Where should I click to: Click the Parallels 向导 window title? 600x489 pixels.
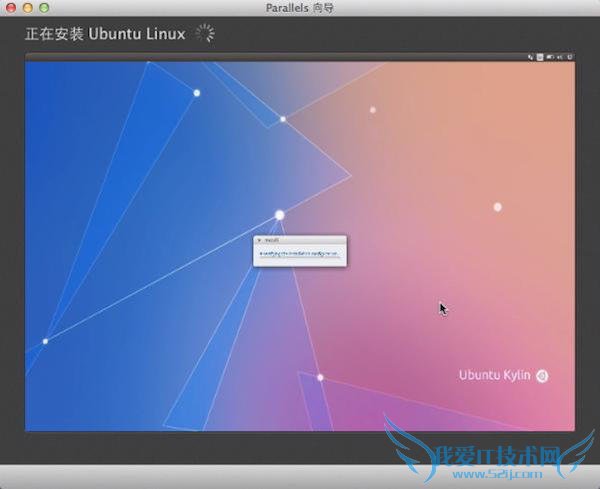point(300,8)
